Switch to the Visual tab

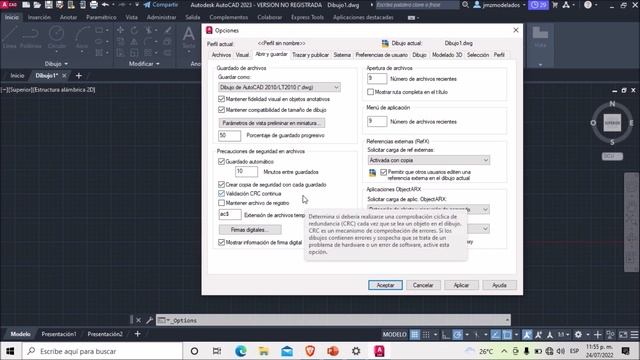coord(242,55)
